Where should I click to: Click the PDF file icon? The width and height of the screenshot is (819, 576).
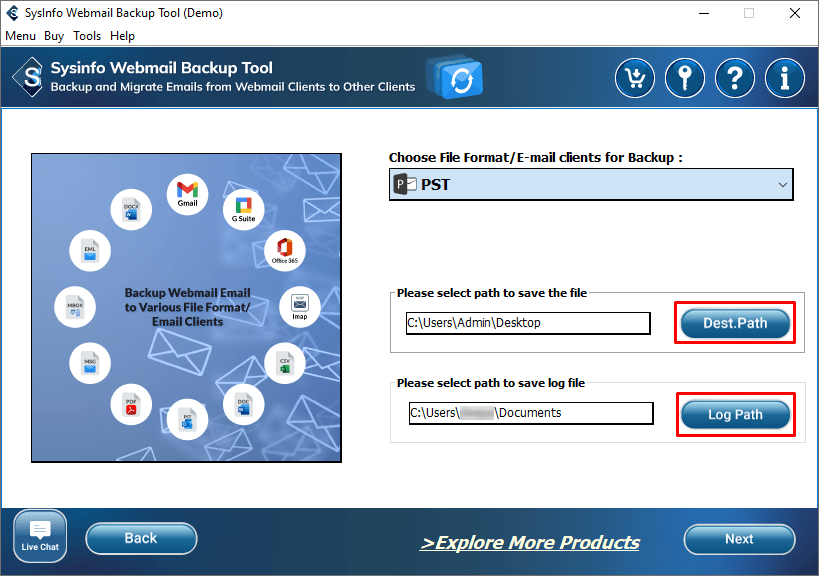(131, 404)
